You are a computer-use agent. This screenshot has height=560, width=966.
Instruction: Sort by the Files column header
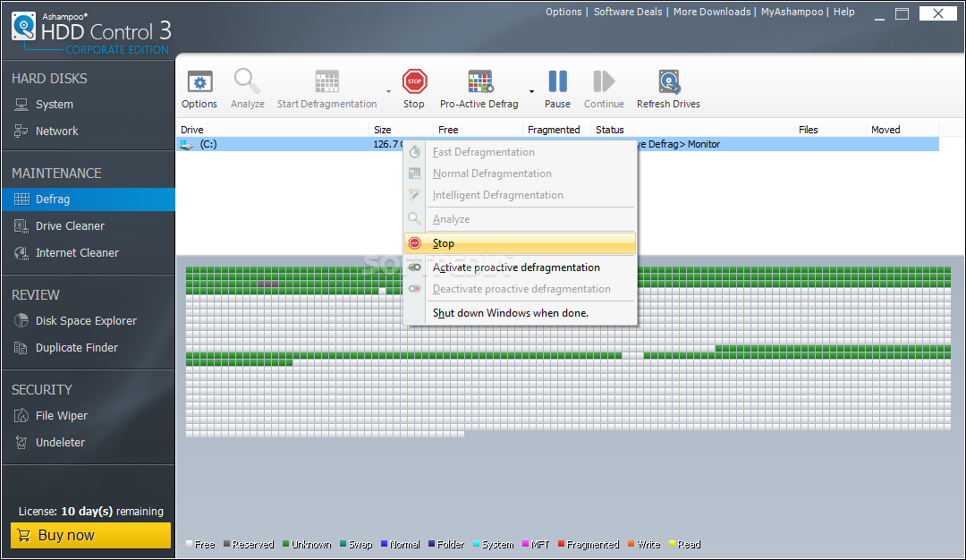pyautogui.click(x=830, y=130)
